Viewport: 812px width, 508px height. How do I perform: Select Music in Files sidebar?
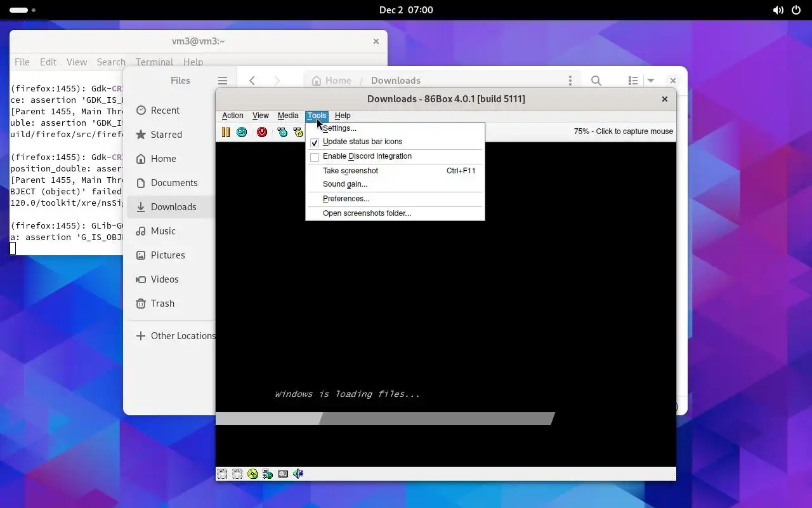tap(171, 231)
